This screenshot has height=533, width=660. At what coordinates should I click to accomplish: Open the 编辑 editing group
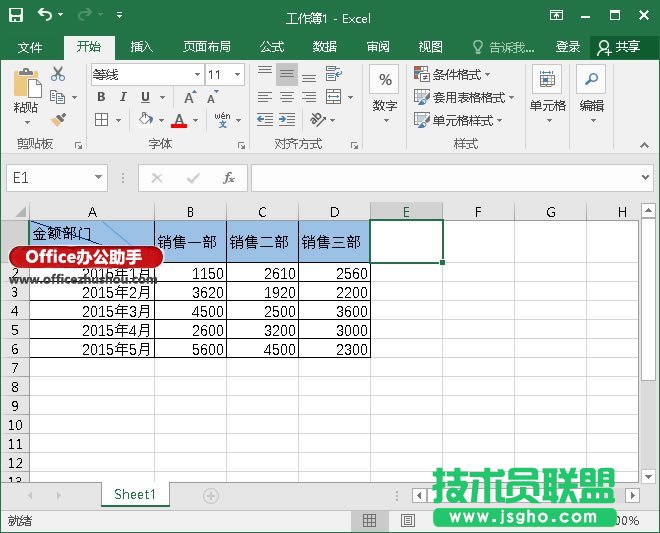591,95
